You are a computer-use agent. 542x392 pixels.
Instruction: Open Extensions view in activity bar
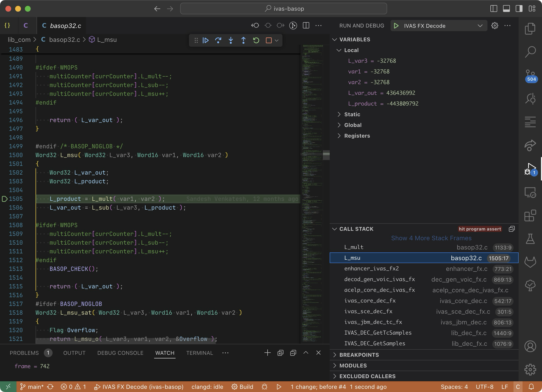pyautogui.click(x=530, y=215)
